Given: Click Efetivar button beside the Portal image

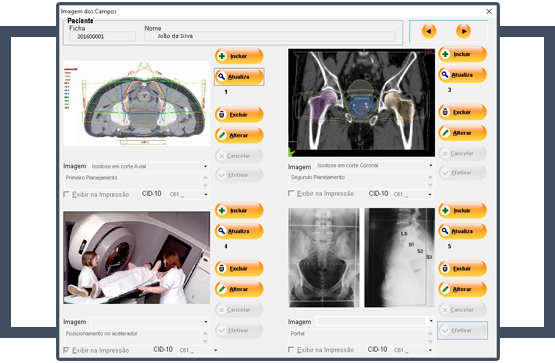Looking at the screenshot, I should 463,330.
